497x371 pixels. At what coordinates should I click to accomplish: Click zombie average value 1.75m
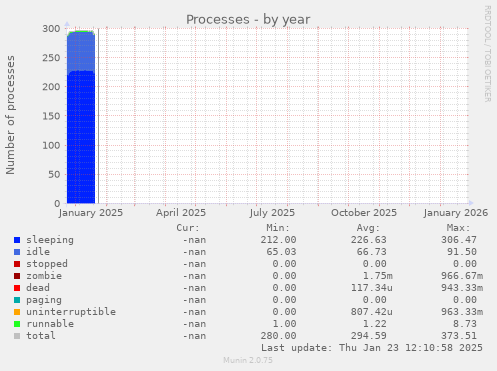378,276
